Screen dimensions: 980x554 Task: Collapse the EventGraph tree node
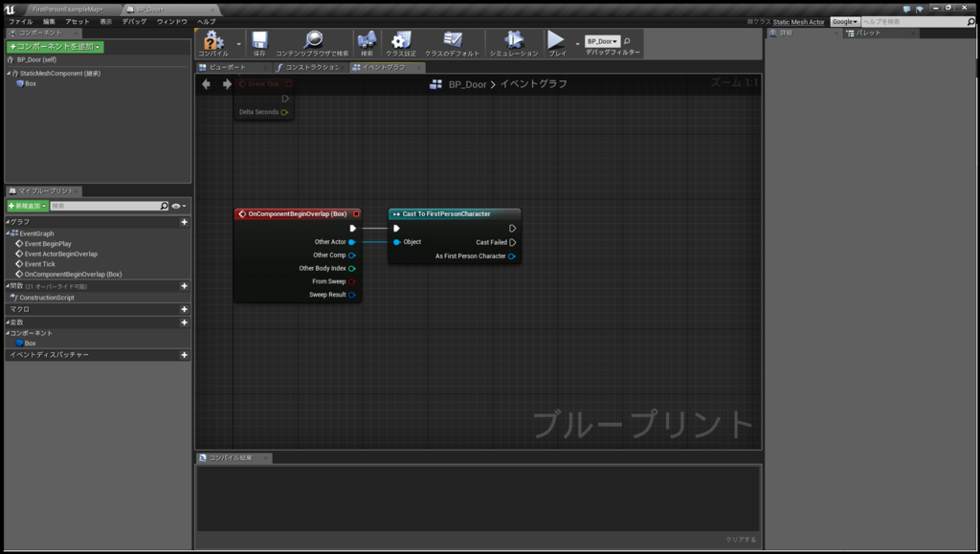8,233
